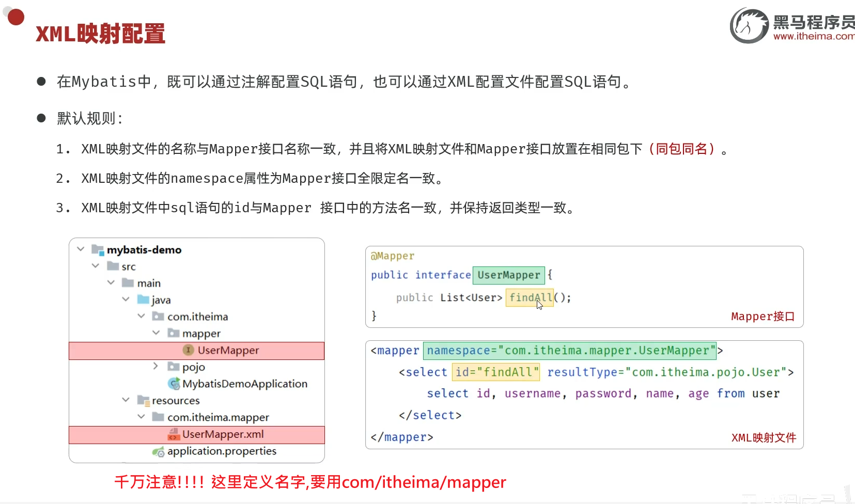
Task: Click the UserMapper interface icon
Action: pos(189,350)
